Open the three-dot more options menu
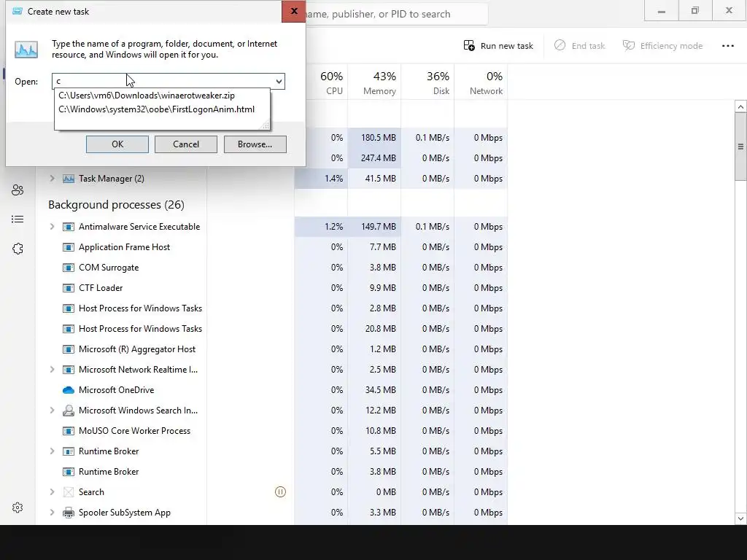The width and height of the screenshot is (747, 560). tap(727, 46)
